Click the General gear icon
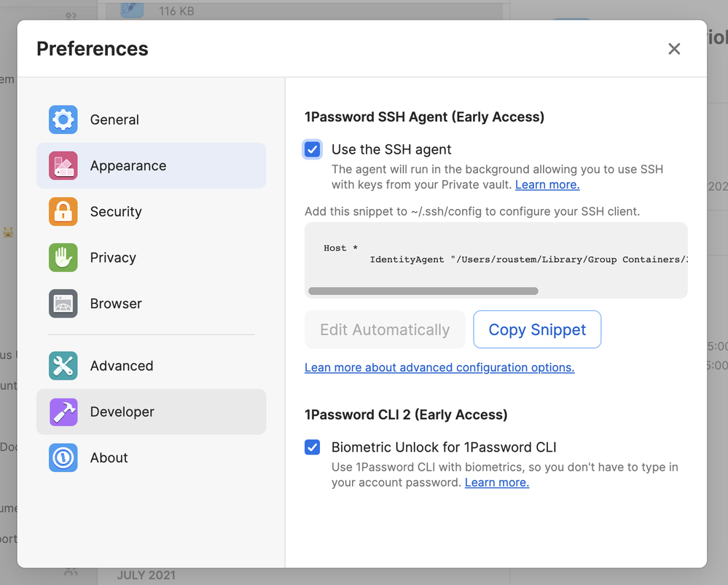 click(x=63, y=119)
